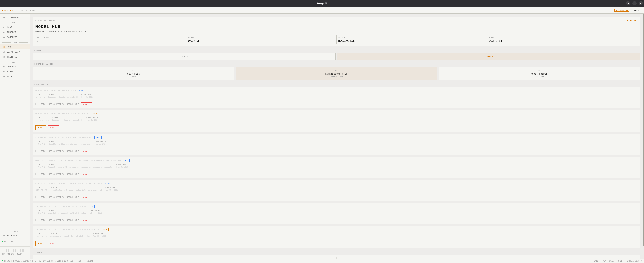Open DataStudio from the sidebar
This screenshot has height=263, width=644.
tap(13, 52)
